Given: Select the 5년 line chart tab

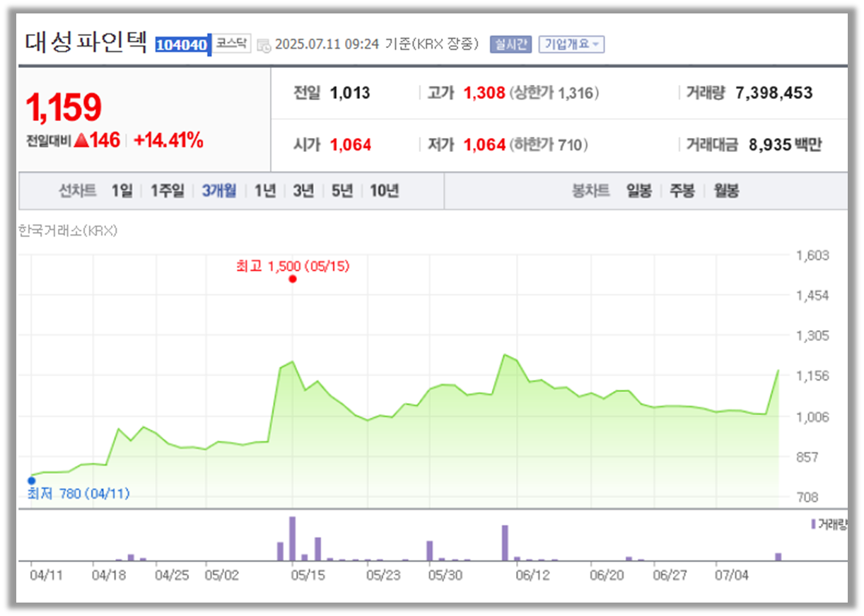Looking at the screenshot, I should coord(342,190).
